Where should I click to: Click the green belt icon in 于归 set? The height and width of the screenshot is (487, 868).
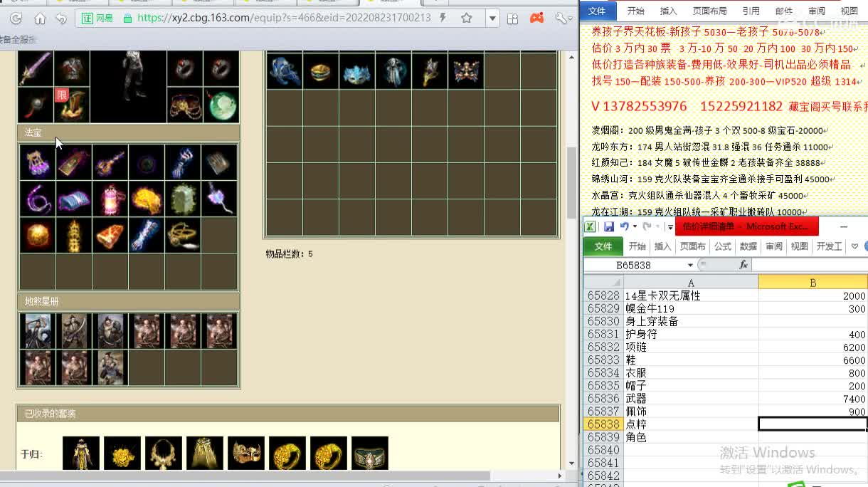tap(370, 454)
